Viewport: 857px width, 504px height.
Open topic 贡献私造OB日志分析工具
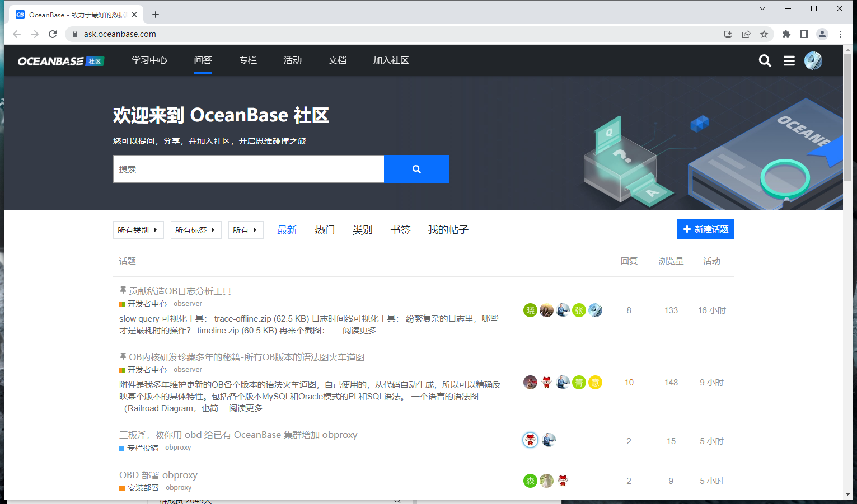point(180,291)
